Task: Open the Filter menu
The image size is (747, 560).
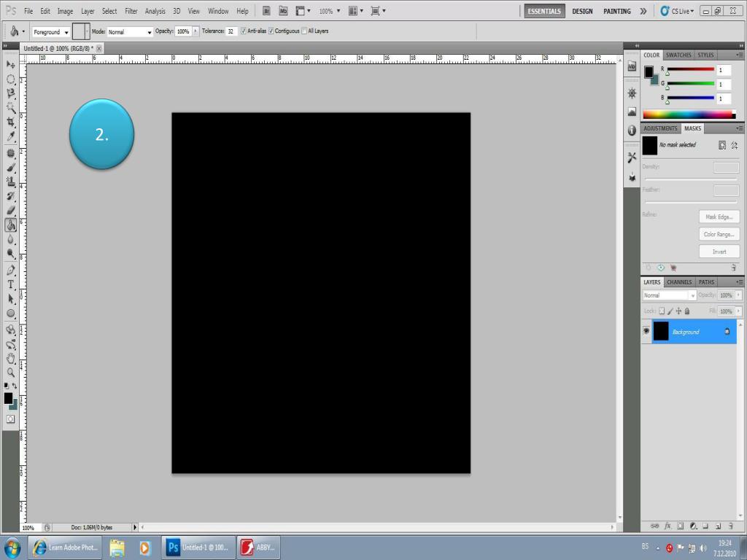Action: click(131, 11)
